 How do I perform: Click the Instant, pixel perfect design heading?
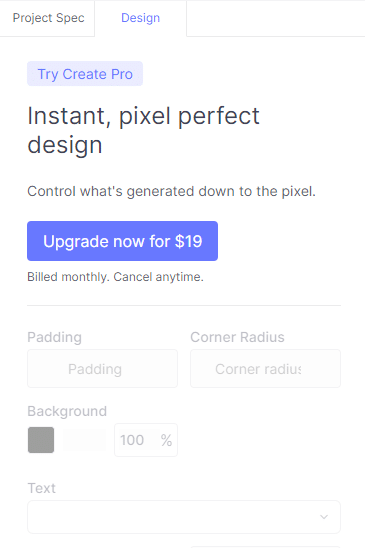143,130
